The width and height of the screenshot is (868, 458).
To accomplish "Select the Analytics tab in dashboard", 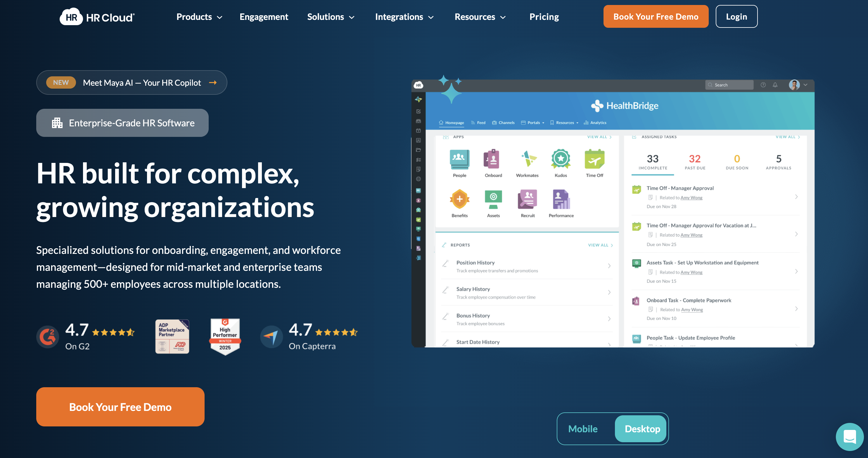I will click(595, 123).
